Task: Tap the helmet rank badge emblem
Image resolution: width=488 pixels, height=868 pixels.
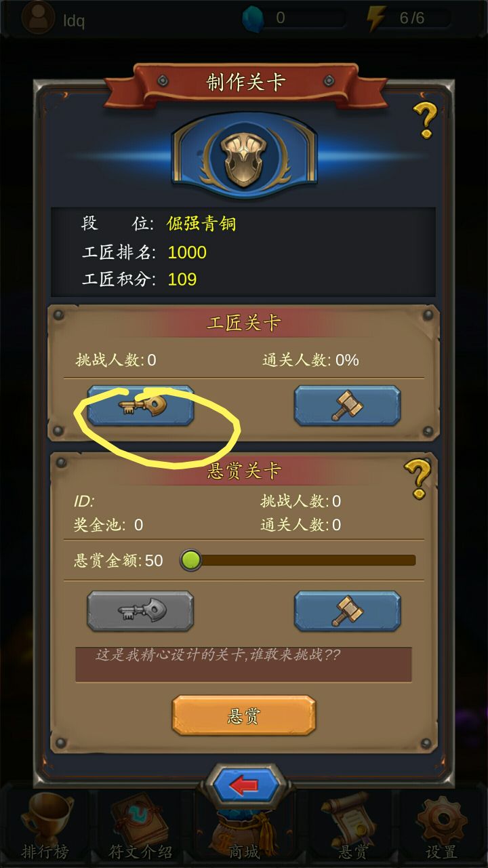Action: [244, 155]
